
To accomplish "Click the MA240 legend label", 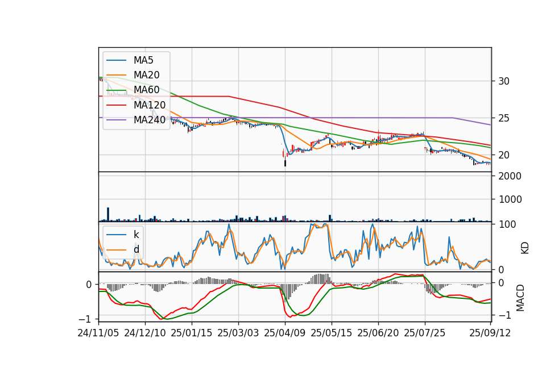I will (x=150, y=120).
